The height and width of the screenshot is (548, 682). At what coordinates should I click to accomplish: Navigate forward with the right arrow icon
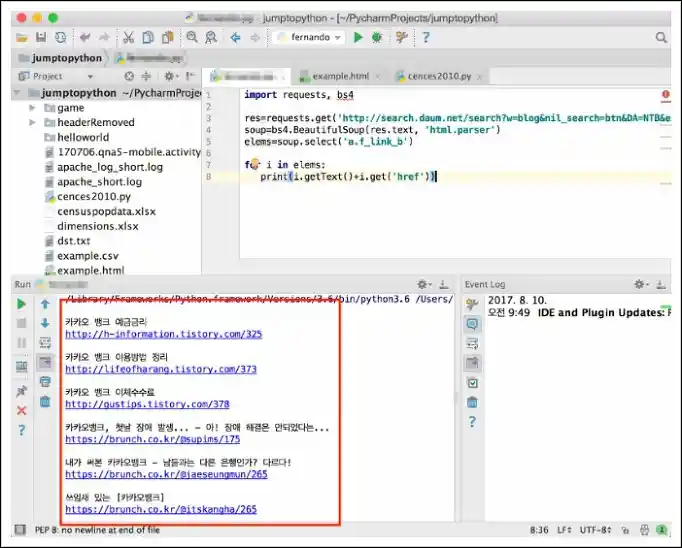click(255, 37)
